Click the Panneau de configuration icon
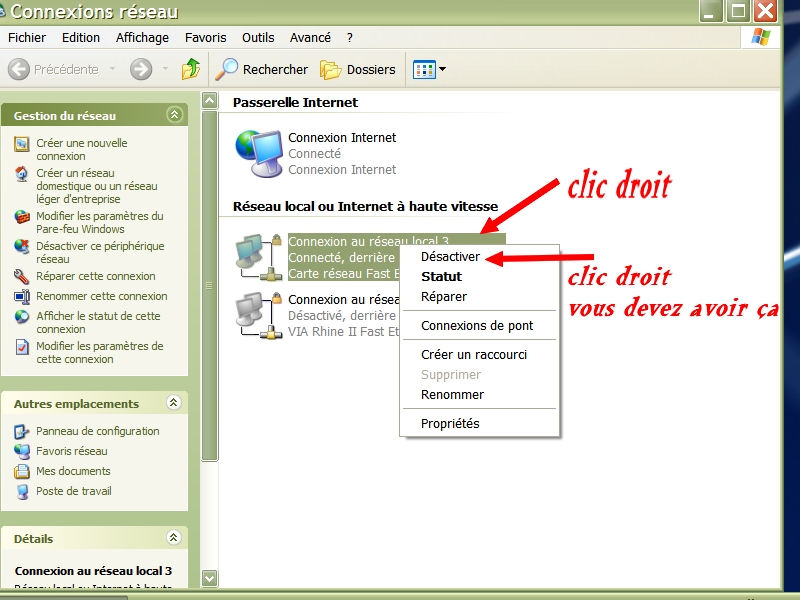This screenshot has width=800, height=600. 22,431
